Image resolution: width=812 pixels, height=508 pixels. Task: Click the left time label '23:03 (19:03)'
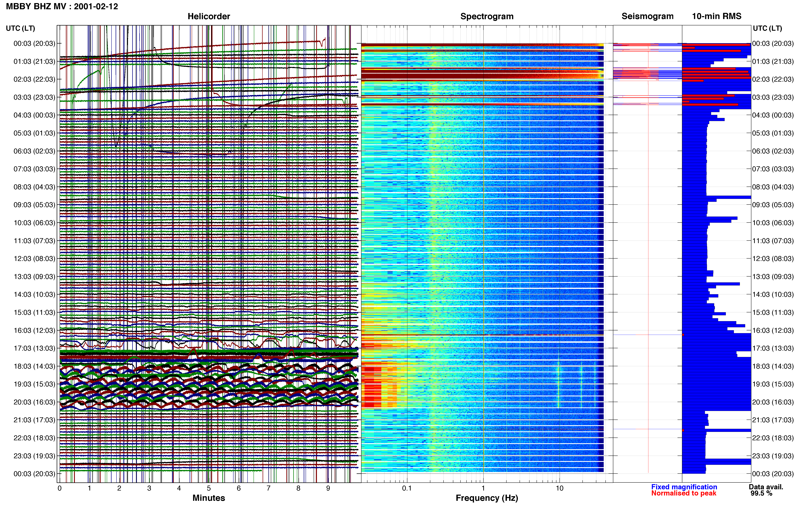tap(34, 456)
